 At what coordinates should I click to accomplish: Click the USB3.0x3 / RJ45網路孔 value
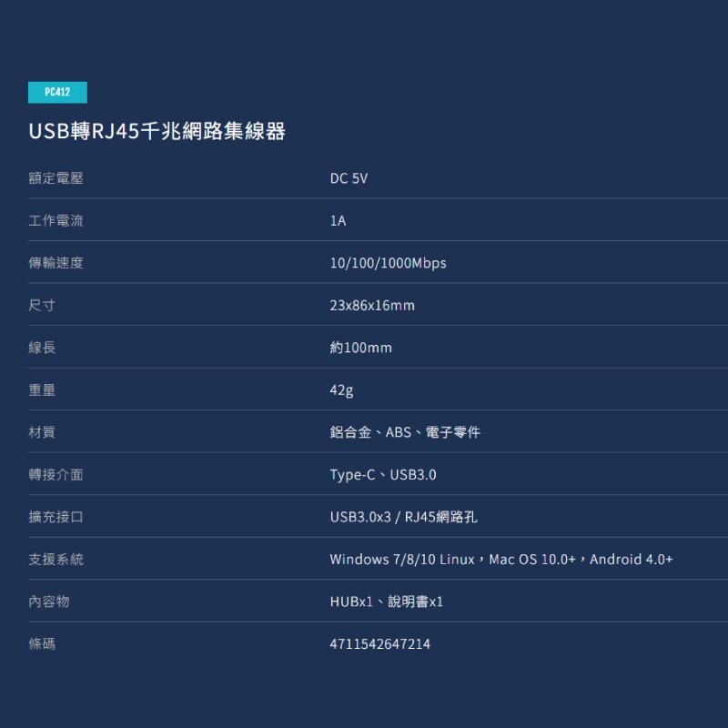[x=403, y=517]
